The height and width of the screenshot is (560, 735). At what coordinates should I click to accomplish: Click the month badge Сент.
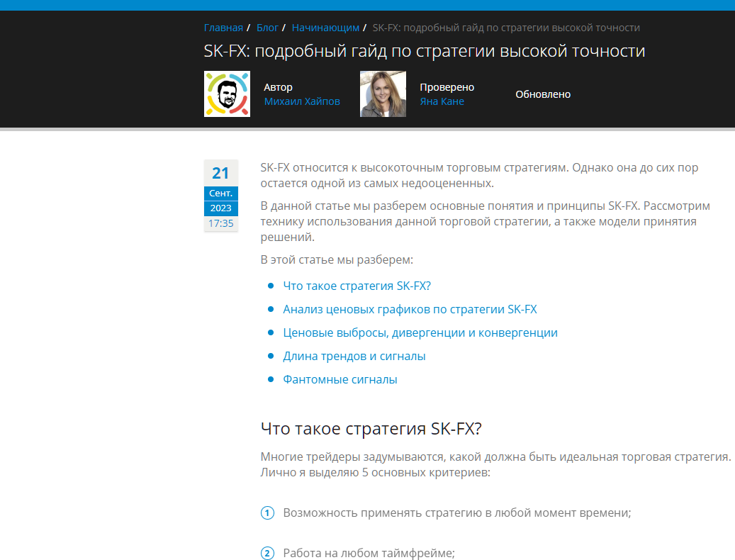220,193
